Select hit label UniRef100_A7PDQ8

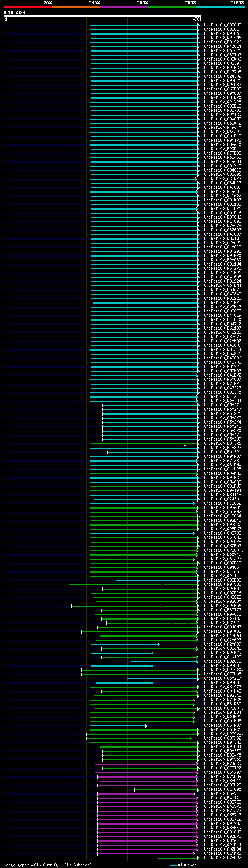[x=222, y=153]
